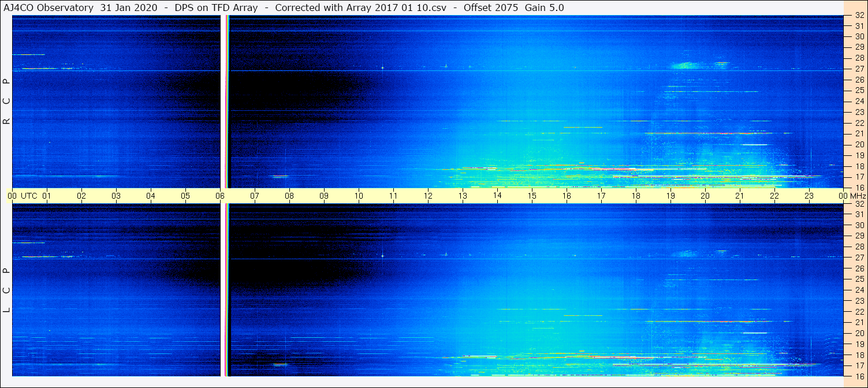
Task: Click the 26 MHz tick on LCP frequency scale
Action: point(859,268)
